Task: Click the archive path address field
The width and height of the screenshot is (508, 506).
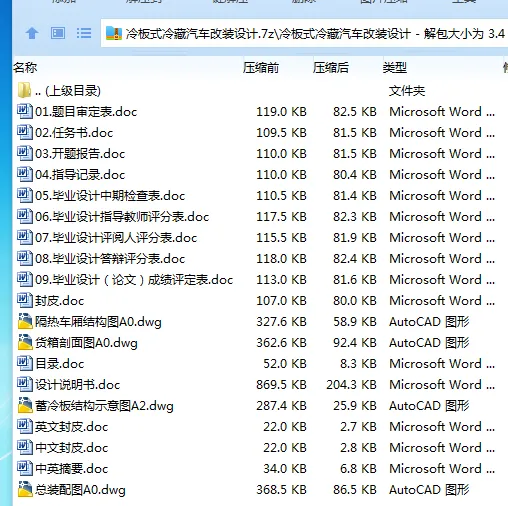Action: (x=305, y=33)
